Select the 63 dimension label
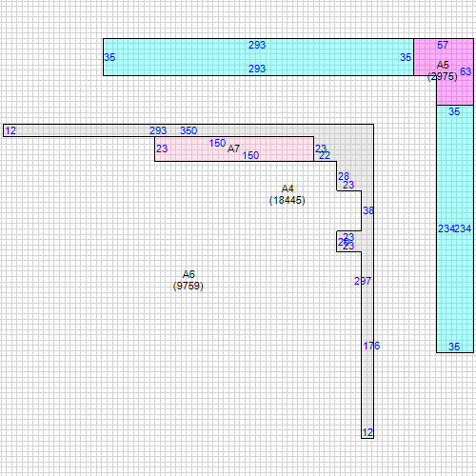This screenshot has height=476, width=476. [466, 71]
